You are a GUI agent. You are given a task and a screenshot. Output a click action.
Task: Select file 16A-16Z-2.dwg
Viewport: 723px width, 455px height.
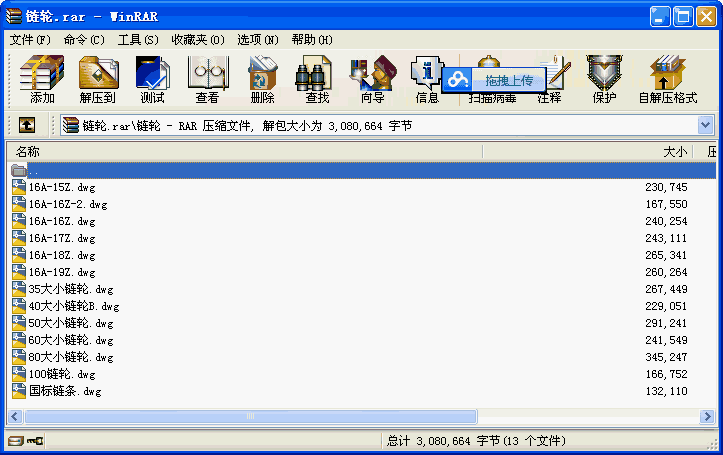[68, 204]
